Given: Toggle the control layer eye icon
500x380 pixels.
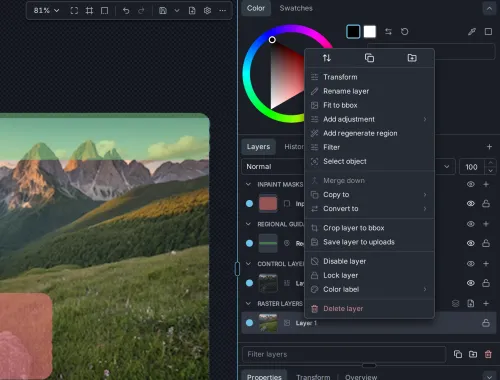Looking at the screenshot, I should (471, 283).
